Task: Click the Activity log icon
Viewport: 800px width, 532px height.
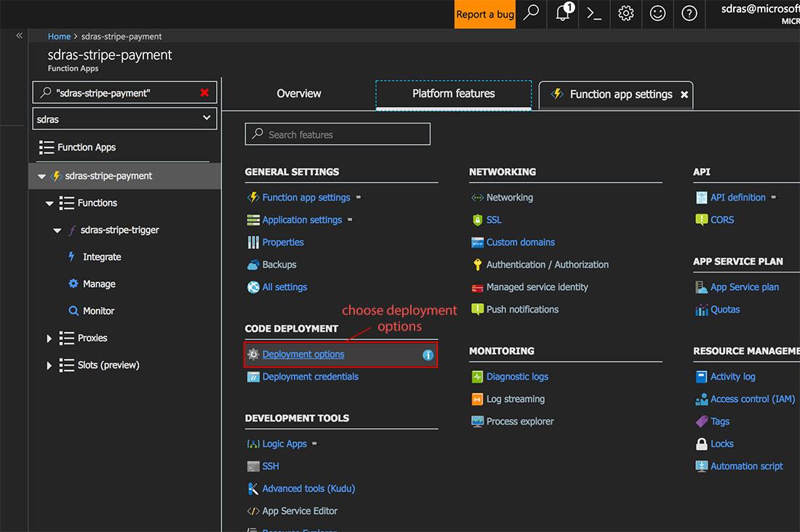Action: coord(702,377)
